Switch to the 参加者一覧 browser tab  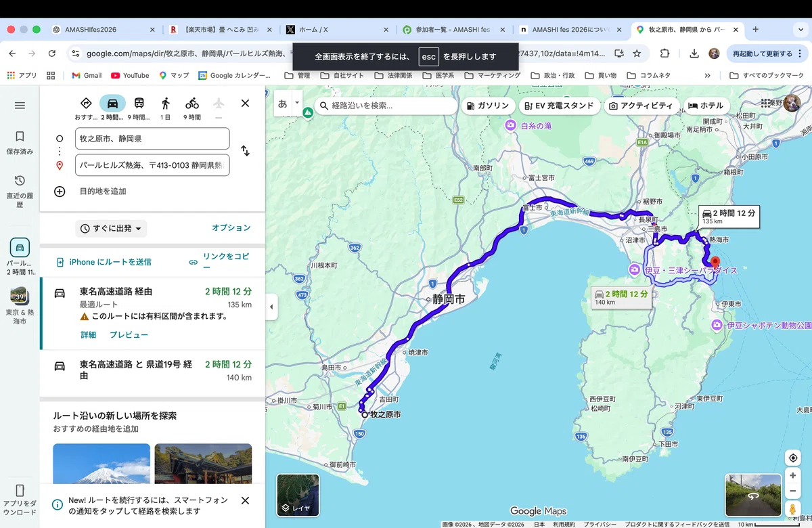[453, 30]
